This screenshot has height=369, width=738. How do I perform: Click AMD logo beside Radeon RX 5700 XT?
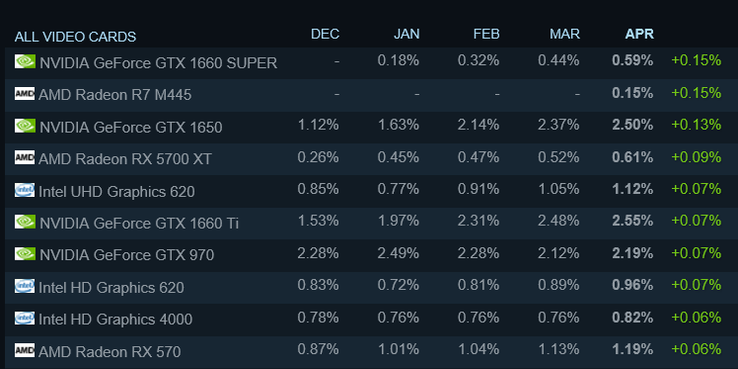point(25,158)
